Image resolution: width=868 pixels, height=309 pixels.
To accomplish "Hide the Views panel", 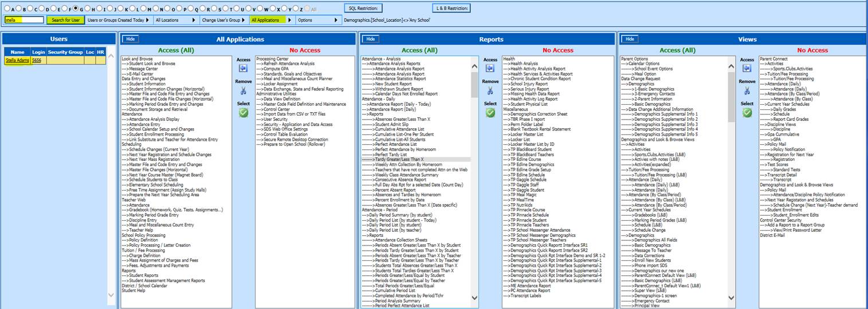I will tap(630, 39).
